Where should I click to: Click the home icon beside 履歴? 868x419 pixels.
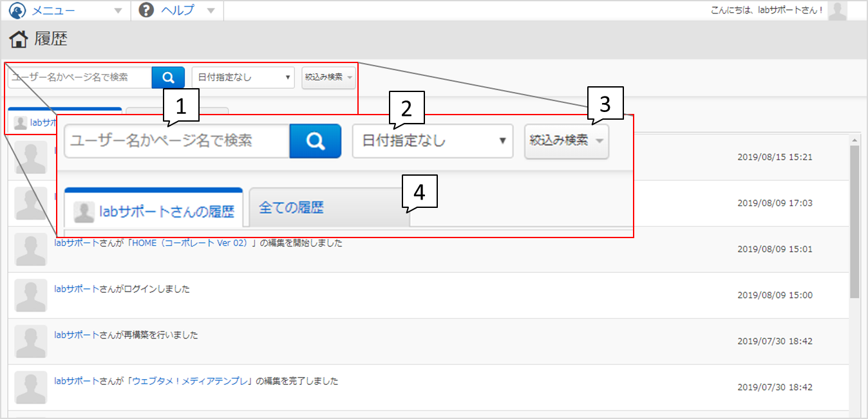point(19,39)
